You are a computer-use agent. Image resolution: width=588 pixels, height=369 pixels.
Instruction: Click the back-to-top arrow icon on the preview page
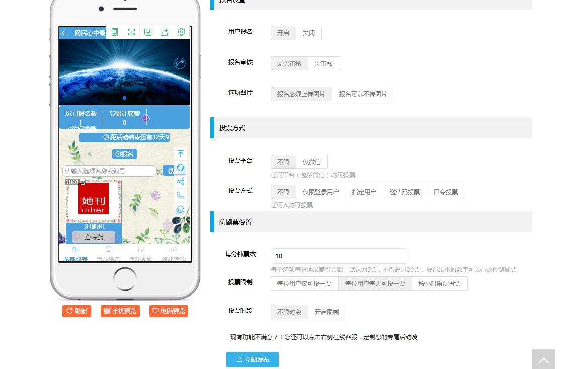(180, 154)
